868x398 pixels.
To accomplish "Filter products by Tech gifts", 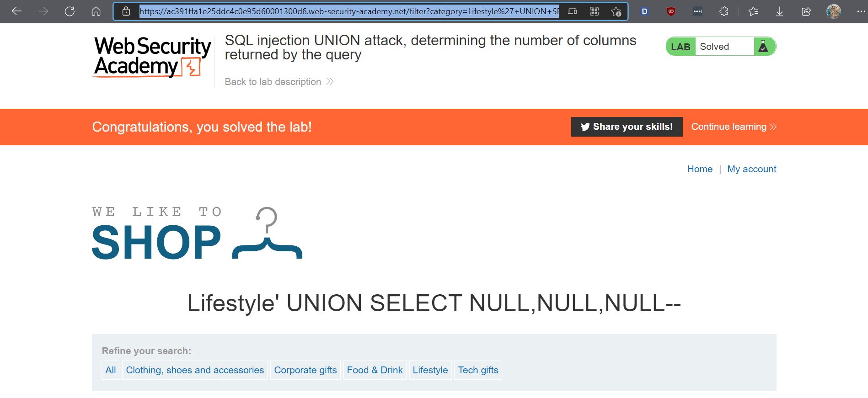I will pyautogui.click(x=478, y=370).
